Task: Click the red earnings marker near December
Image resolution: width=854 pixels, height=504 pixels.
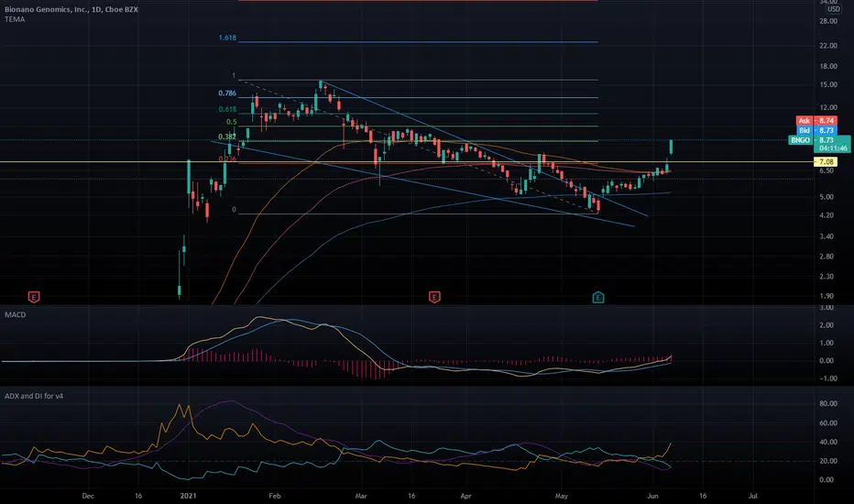Action: coord(34,297)
